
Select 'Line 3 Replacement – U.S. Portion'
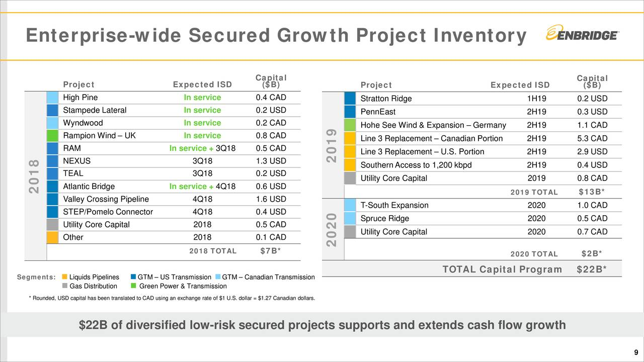point(423,152)
